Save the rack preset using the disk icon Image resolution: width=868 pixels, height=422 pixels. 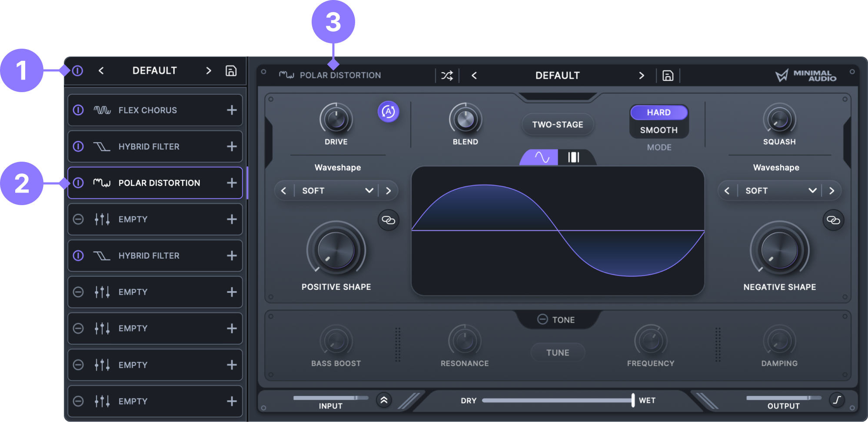pos(231,70)
